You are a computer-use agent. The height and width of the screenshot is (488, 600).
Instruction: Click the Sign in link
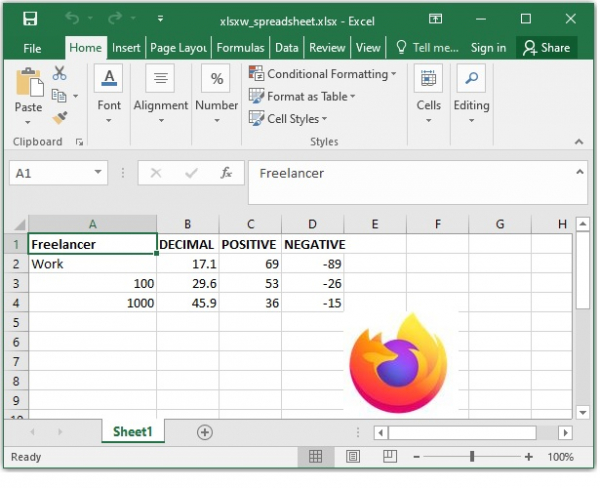(x=488, y=48)
